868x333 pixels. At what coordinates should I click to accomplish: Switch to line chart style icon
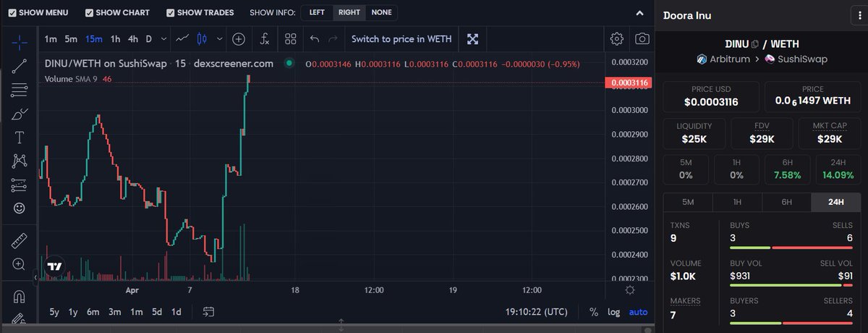tap(182, 38)
